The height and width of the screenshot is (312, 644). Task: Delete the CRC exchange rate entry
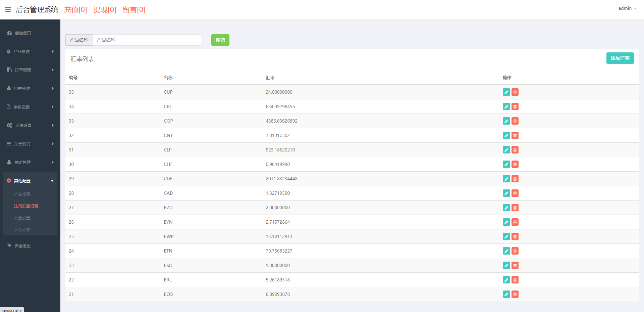(515, 106)
